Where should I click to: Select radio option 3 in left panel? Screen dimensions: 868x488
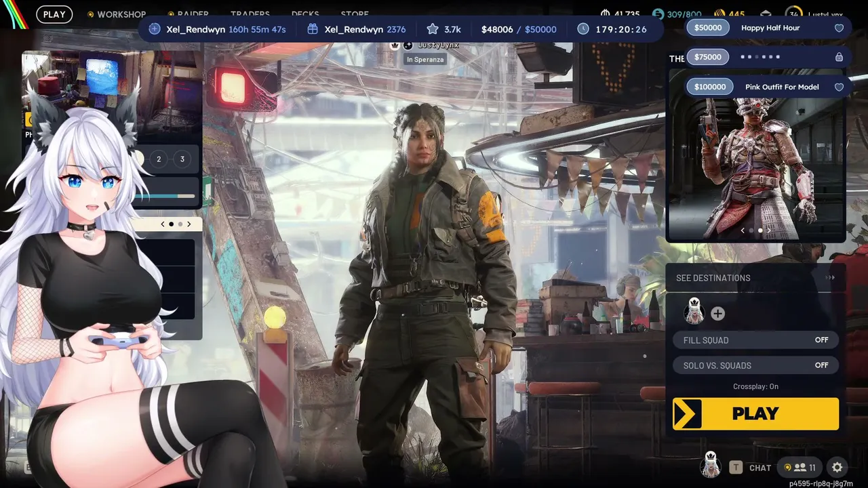[x=182, y=159]
